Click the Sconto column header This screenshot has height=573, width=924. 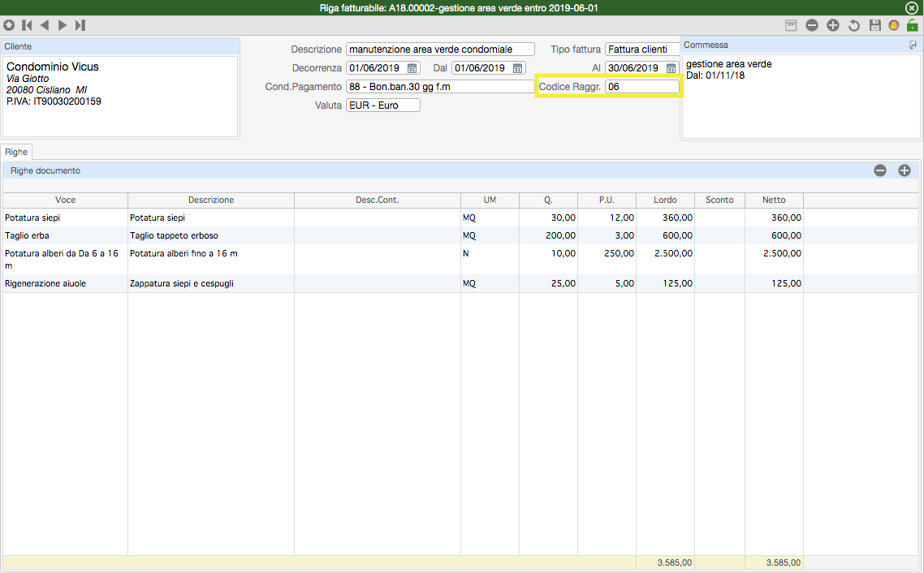719,200
